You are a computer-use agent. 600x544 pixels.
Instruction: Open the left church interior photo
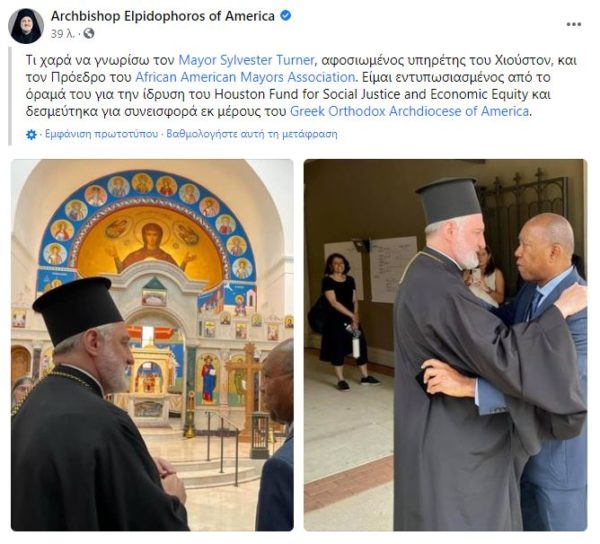point(152,345)
